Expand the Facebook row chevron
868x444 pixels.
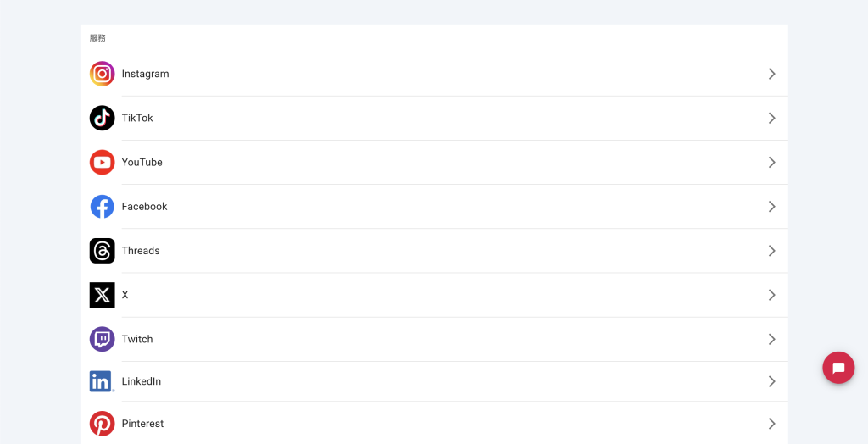coord(771,207)
